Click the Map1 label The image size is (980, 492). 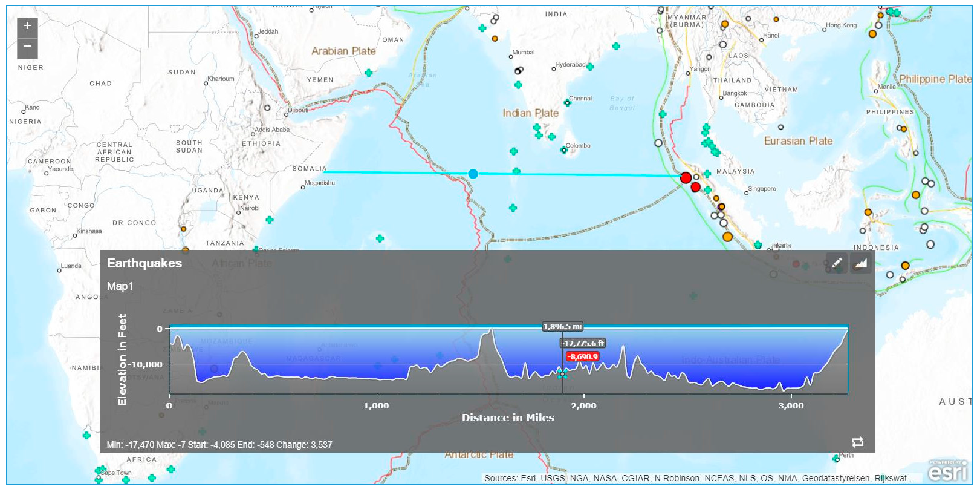pyautogui.click(x=120, y=286)
